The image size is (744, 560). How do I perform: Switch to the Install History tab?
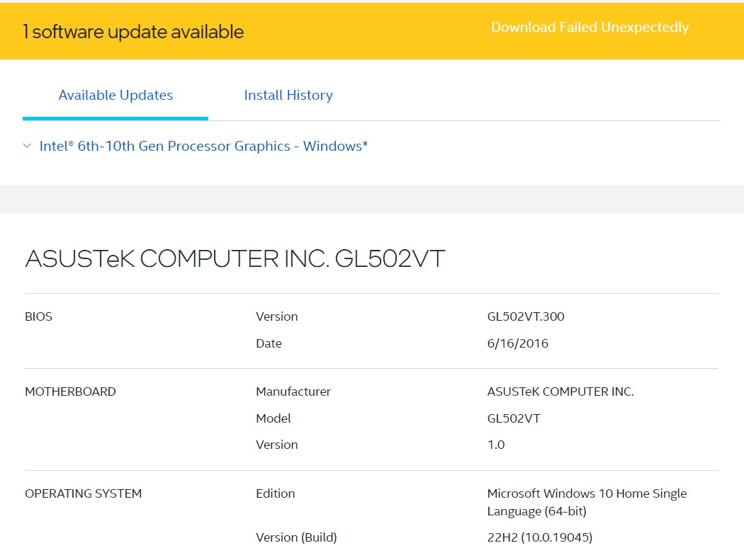[288, 96]
